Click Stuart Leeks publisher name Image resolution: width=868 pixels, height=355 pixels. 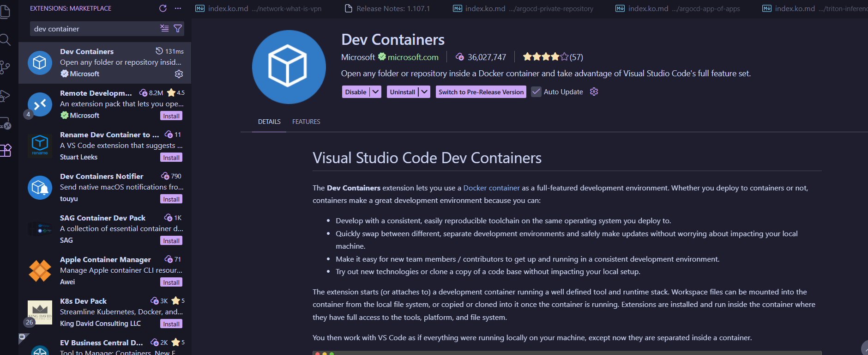[x=78, y=157]
